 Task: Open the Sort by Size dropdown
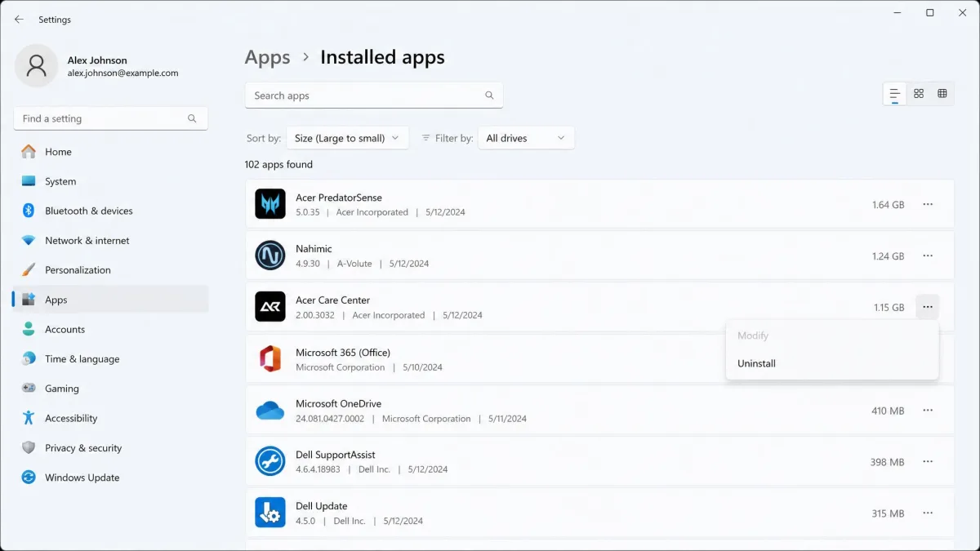click(x=348, y=138)
